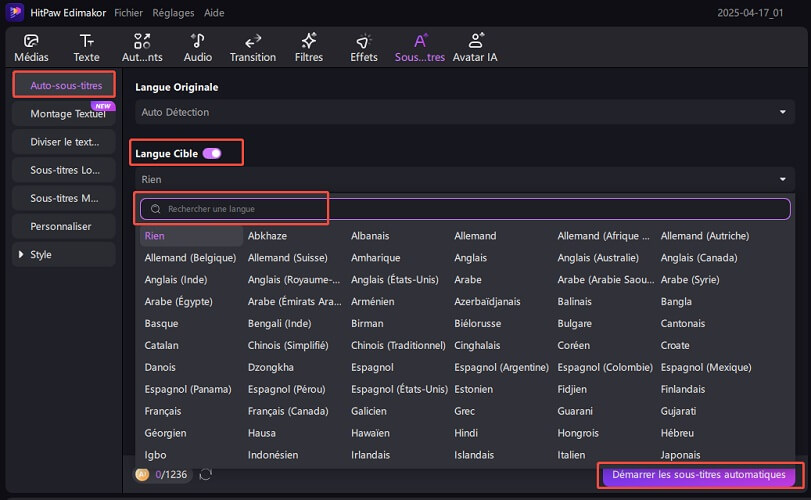
Task: Click Démarrer les sous-titres automatiques button
Action: 698,475
